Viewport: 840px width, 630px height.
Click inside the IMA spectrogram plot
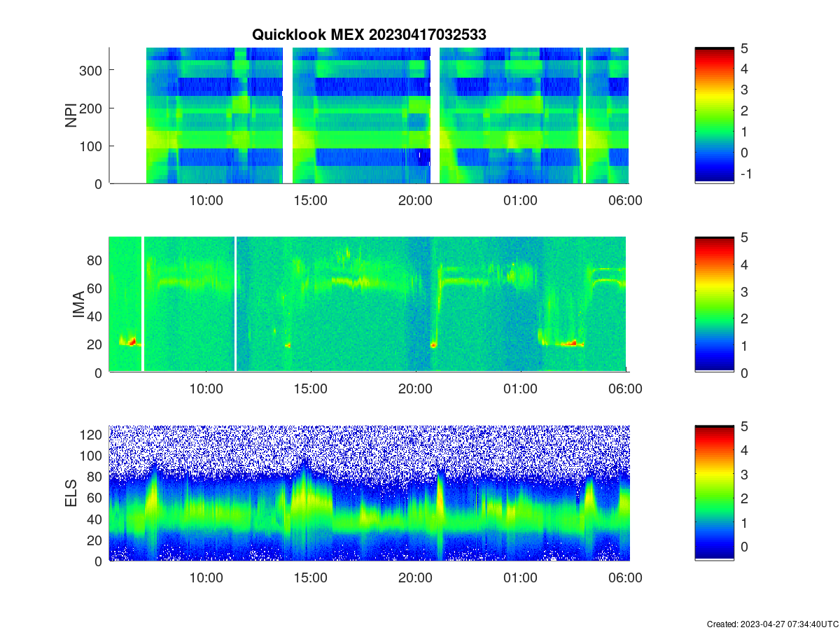click(x=369, y=304)
